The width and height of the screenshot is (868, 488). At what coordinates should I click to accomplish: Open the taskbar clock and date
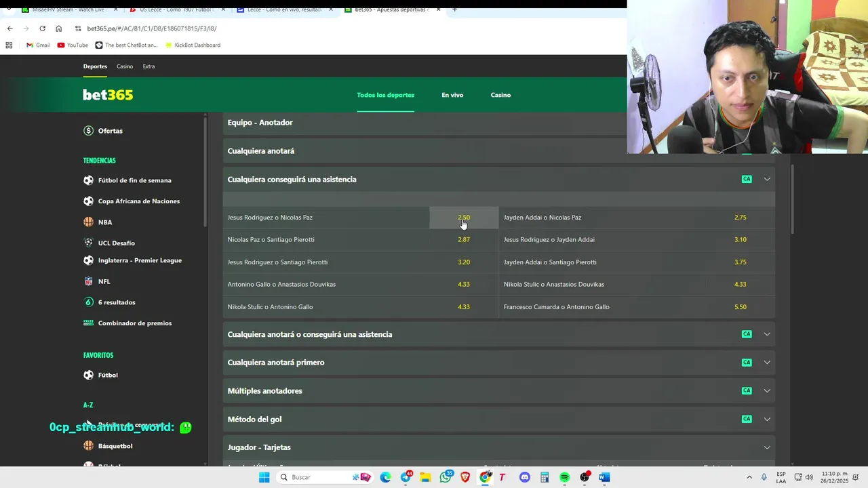(834, 477)
